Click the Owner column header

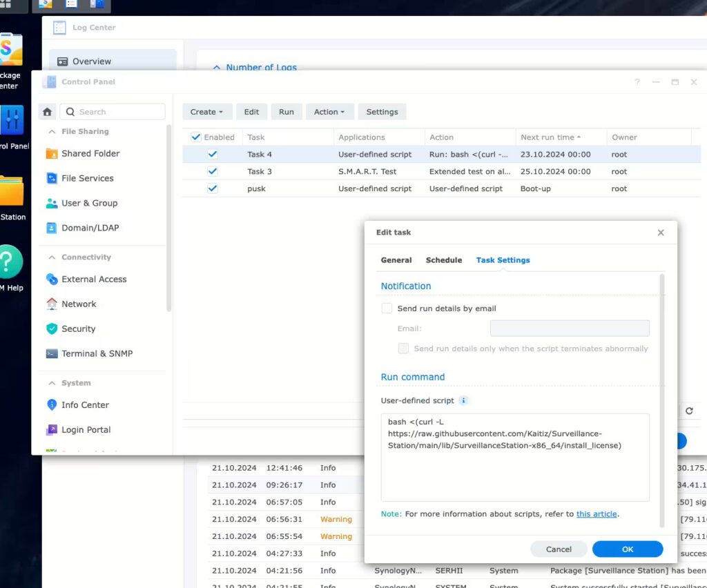coord(624,137)
